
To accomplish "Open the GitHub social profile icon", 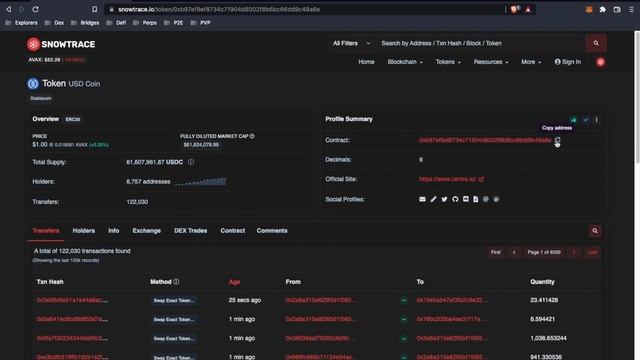I will point(455,199).
